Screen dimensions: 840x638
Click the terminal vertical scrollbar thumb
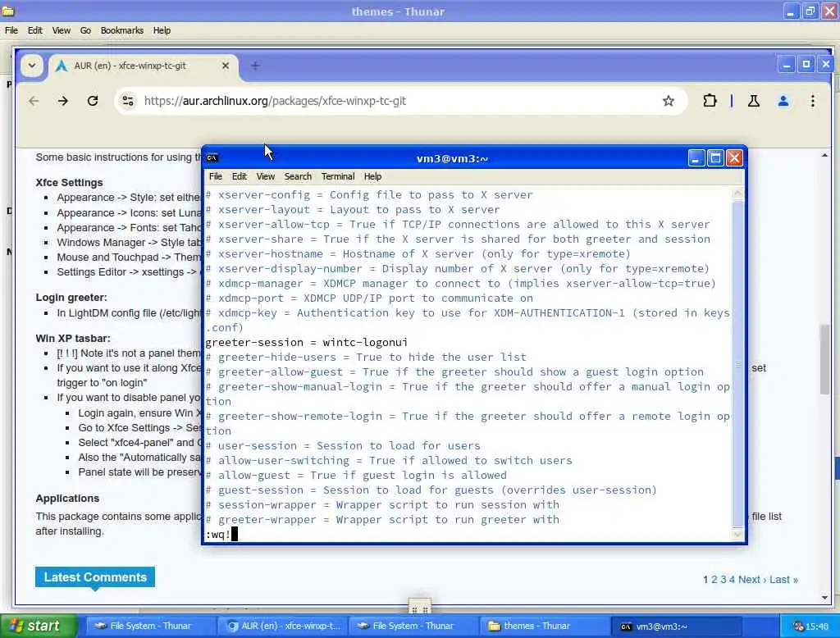pyautogui.click(x=737, y=364)
